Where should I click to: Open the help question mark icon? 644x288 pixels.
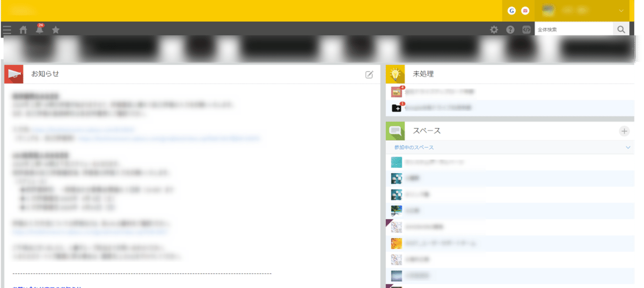510,30
